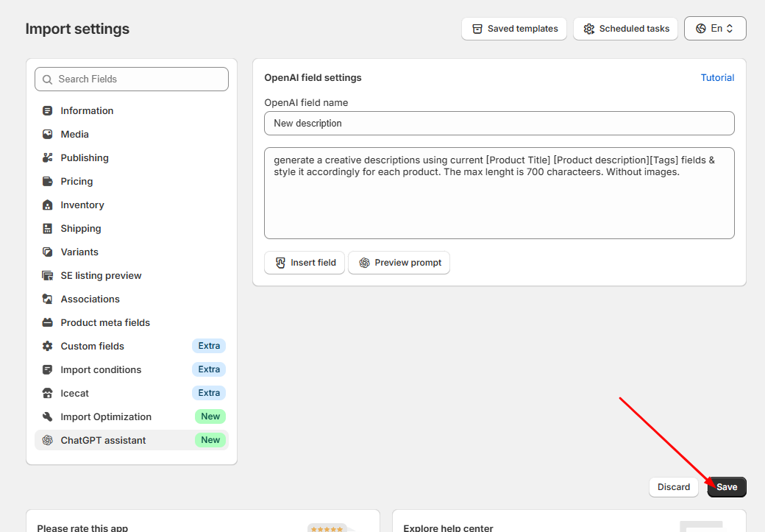Click the Insert field button
765x532 pixels.
pyautogui.click(x=305, y=263)
